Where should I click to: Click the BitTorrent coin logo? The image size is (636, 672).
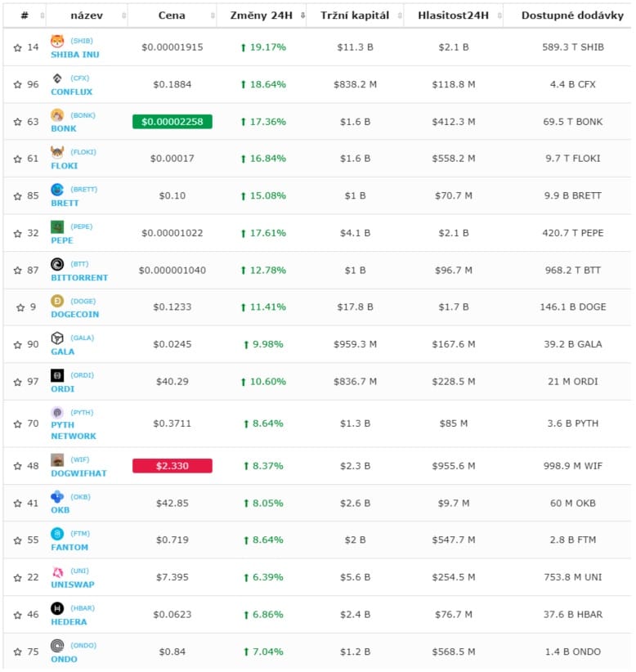[57, 264]
